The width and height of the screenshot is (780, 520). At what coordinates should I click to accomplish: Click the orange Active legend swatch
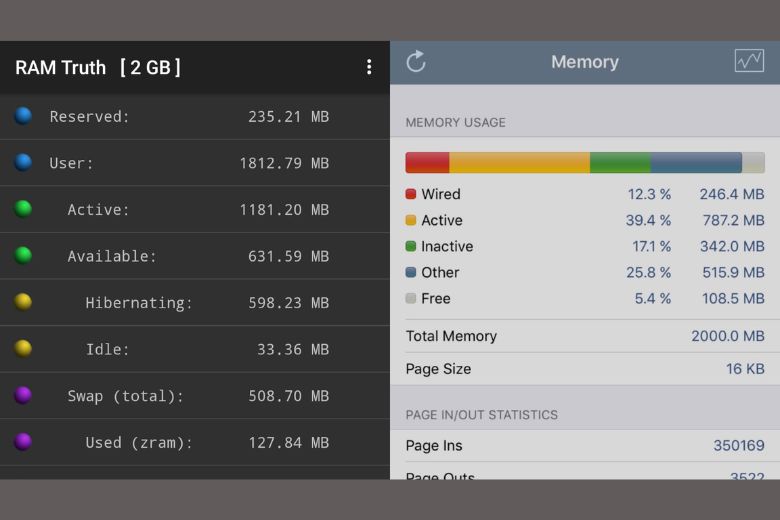click(x=410, y=220)
